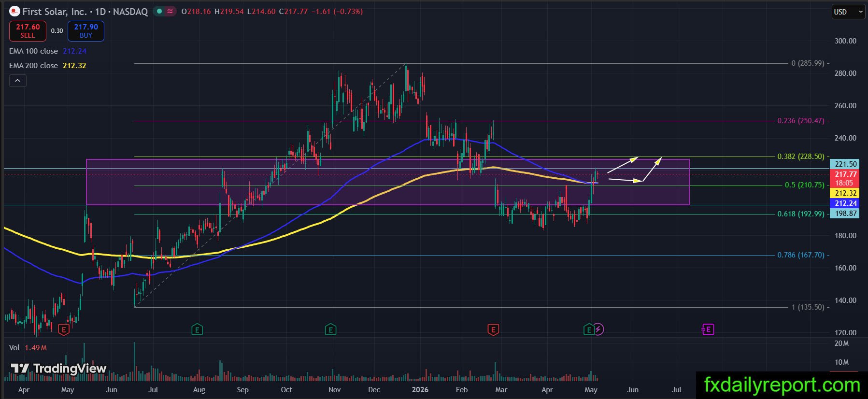Select the Fibonacci 1 (135.50) level label
The height and width of the screenshot is (399, 868).
[808, 307]
